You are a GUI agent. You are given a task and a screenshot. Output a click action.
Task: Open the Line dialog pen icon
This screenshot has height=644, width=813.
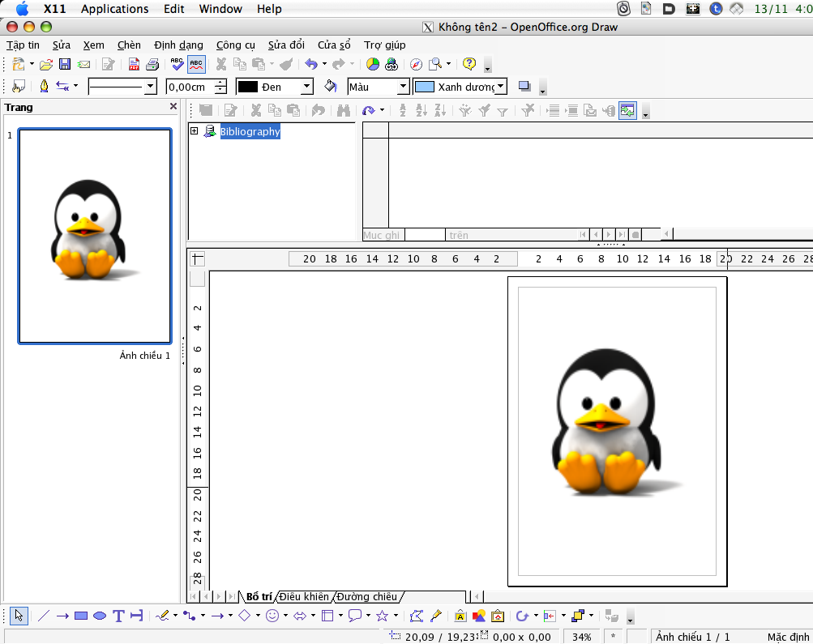(x=44, y=87)
